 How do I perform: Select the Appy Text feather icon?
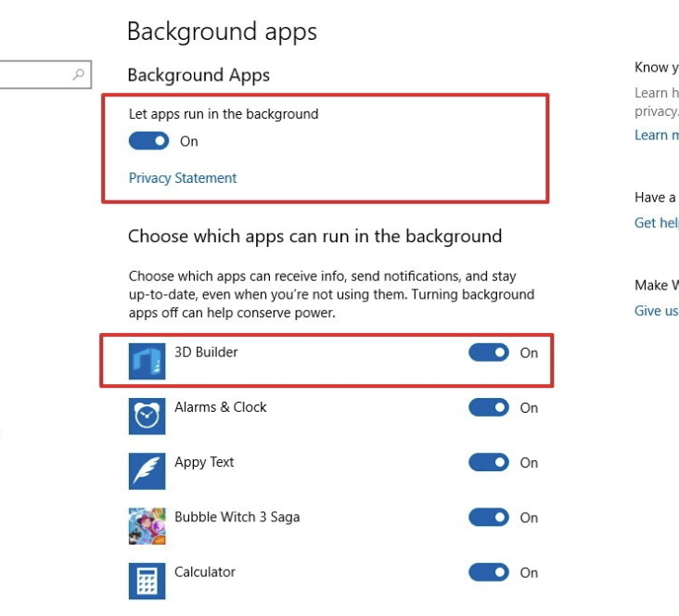point(147,470)
